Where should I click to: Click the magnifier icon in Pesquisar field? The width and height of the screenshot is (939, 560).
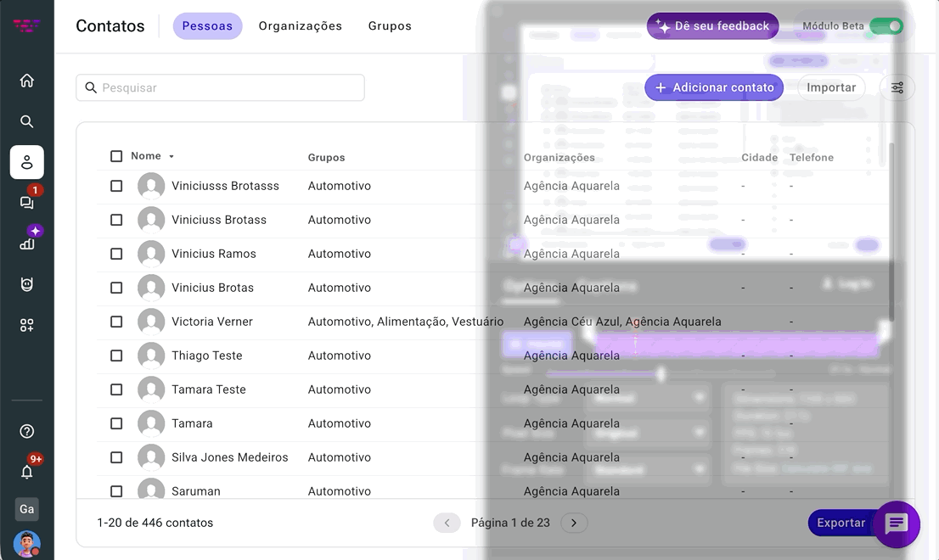click(x=91, y=88)
